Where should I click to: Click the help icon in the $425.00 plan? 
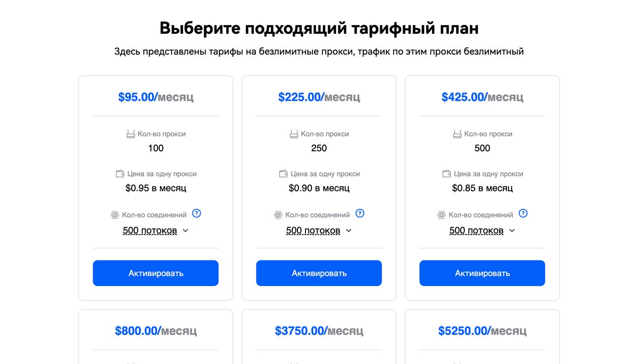click(523, 213)
